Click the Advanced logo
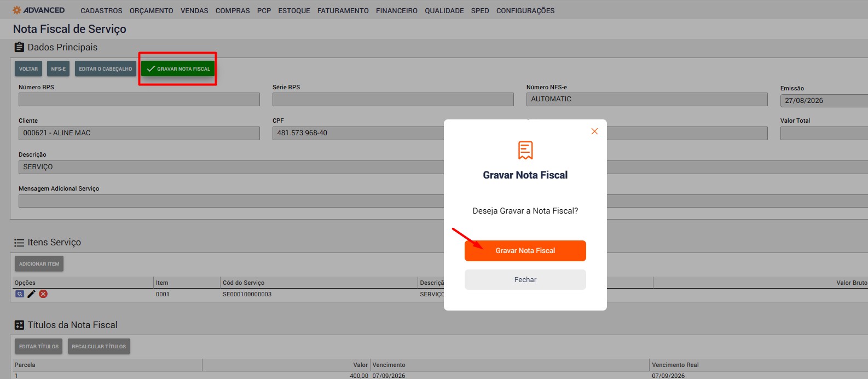 38,10
